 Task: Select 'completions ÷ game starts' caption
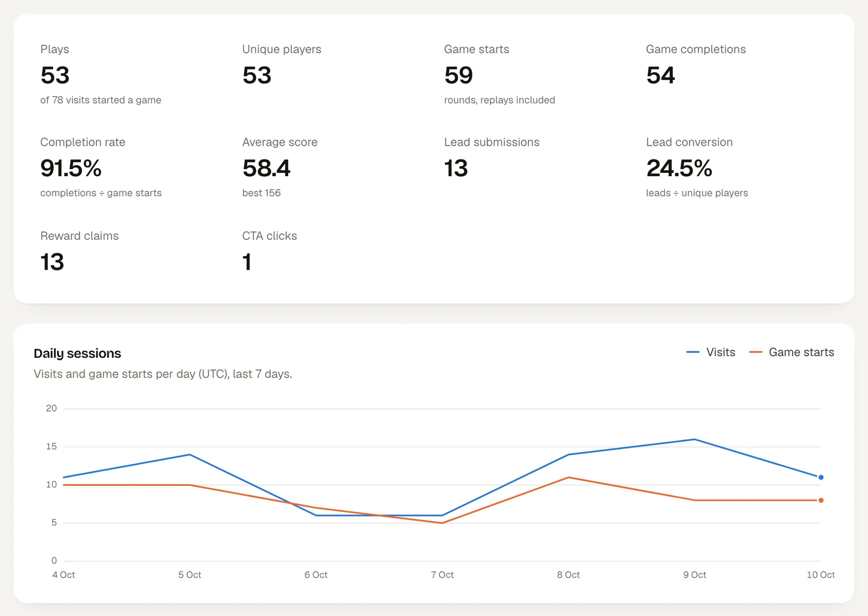click(x=101, y=193)
